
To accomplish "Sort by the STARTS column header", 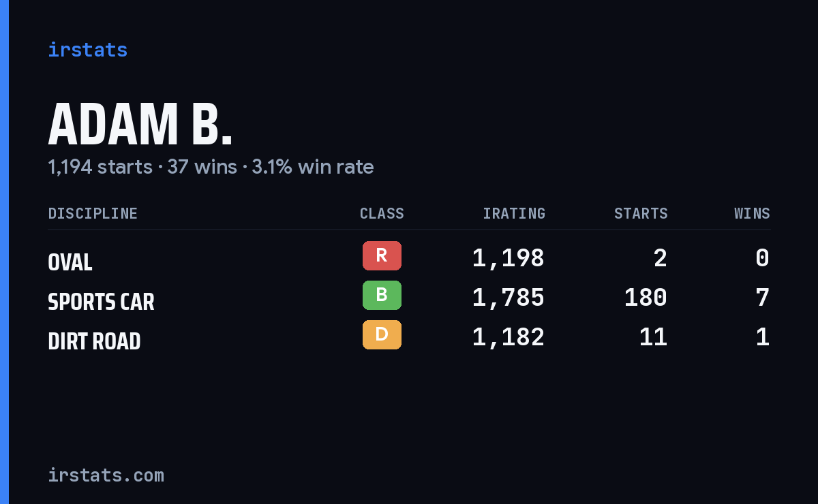I will (x=641, y=213).
